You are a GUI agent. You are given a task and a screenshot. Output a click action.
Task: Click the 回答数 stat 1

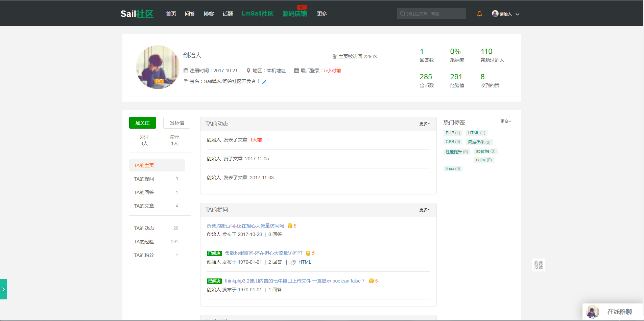(x=427, y=55)
